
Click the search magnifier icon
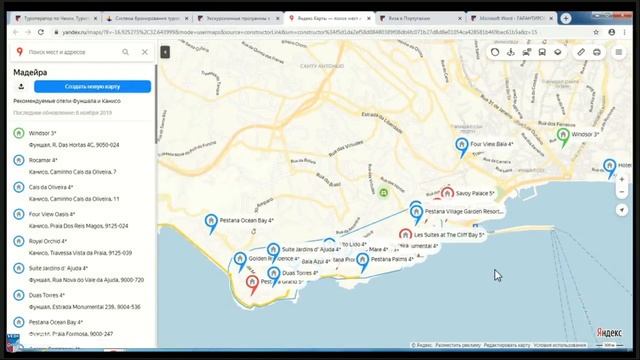click(x=126, y=52)
